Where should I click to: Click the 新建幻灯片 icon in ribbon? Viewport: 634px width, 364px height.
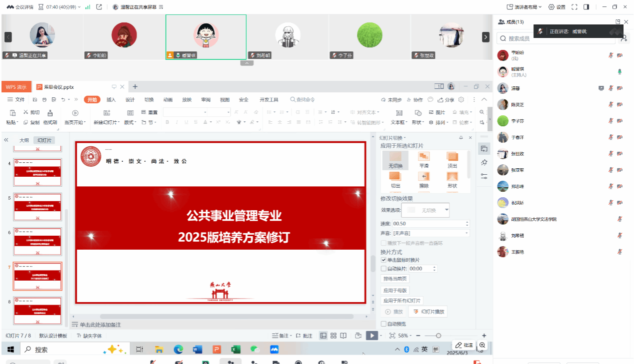(x=106, y=113)
